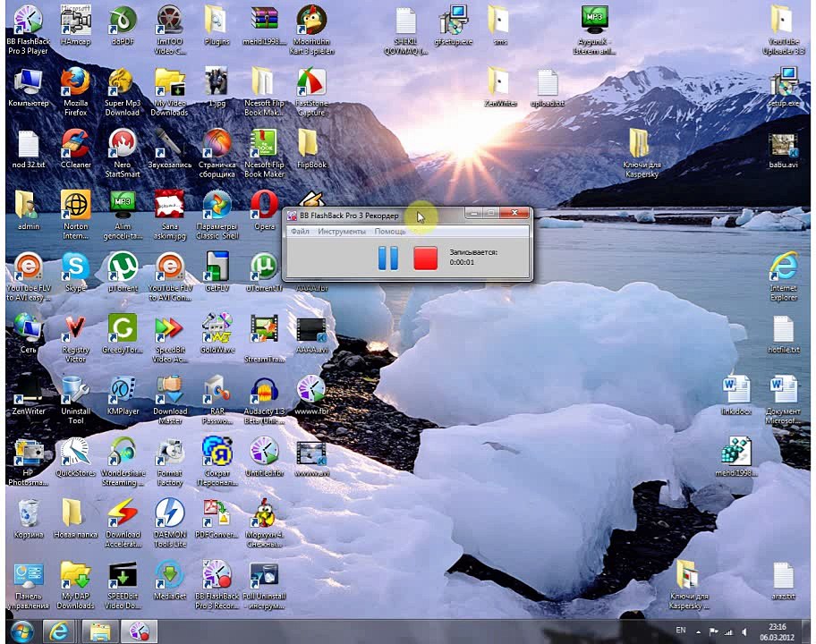Image resolution: width=816 pixels, height=644 pixels.
Task: Select the Download Master icon
Action: (x=170, y=400)
